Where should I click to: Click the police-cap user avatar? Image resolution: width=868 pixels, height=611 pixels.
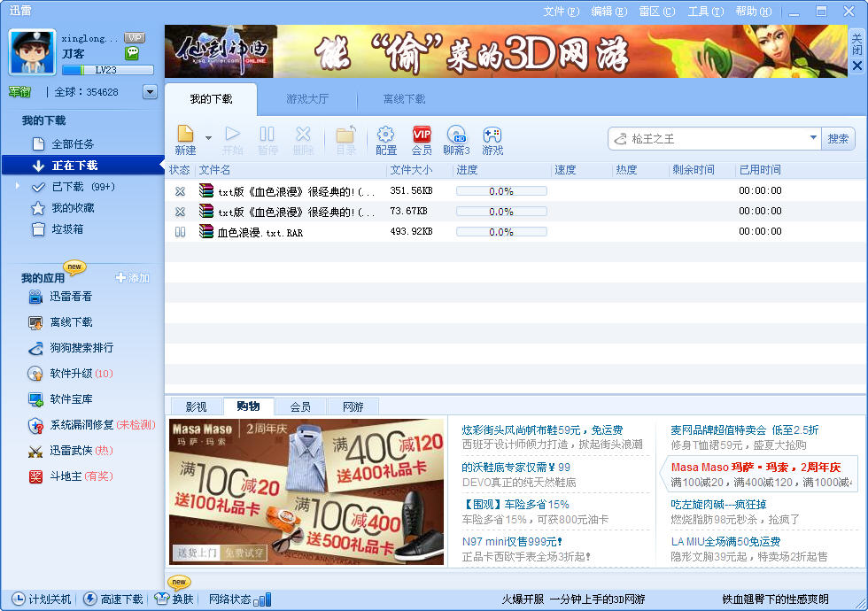(x=33, y=52)
